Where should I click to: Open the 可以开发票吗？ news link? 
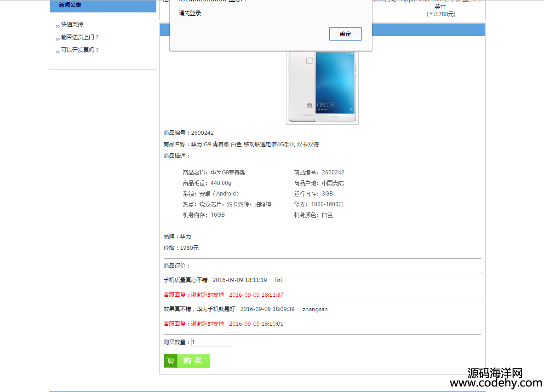tap(80, 50)
